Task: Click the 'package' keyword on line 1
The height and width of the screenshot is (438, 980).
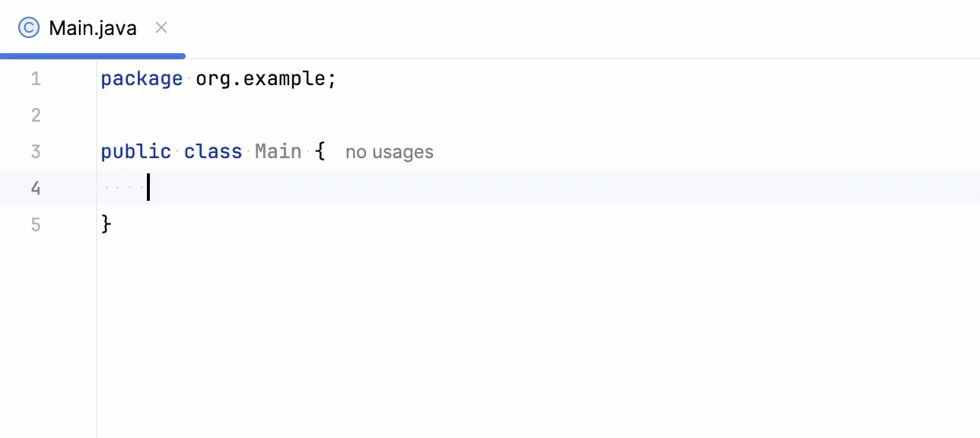Action: pos(142,78)
